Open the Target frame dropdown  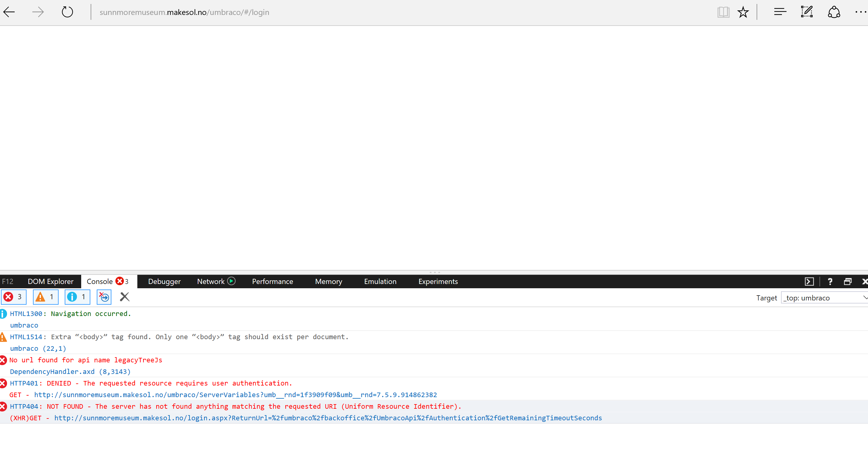pyautogui.click(x=824, y=298)
